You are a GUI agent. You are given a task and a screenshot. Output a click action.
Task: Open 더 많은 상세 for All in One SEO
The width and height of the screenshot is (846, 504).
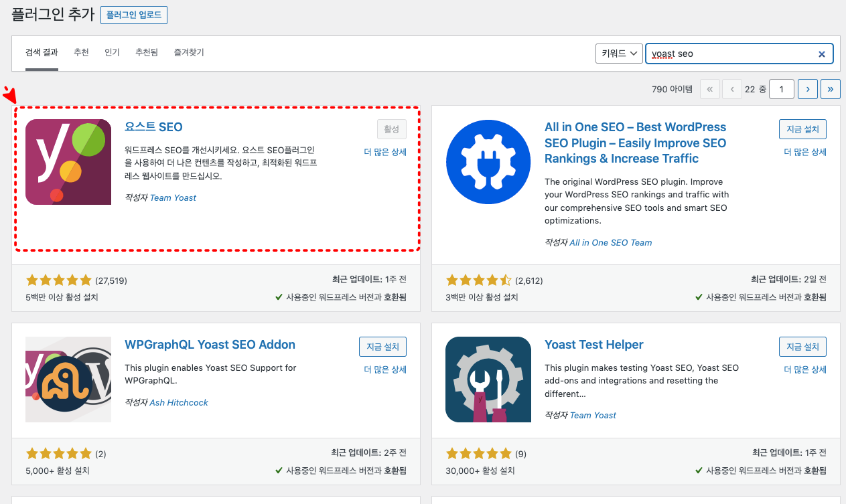(x=805, y=152)
